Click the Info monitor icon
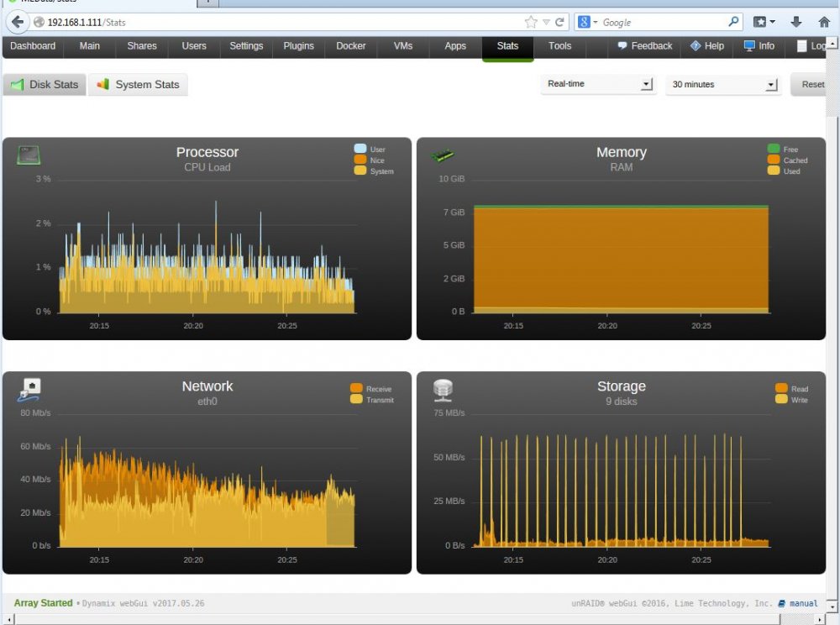Viewport: 840px width, 625px height. (749, 46)
